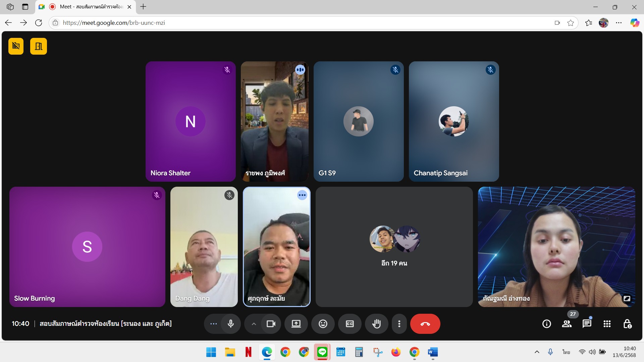Screen dimensions: 644x362
Task: Start presenting your screen
Action: (x=296, y=324)
